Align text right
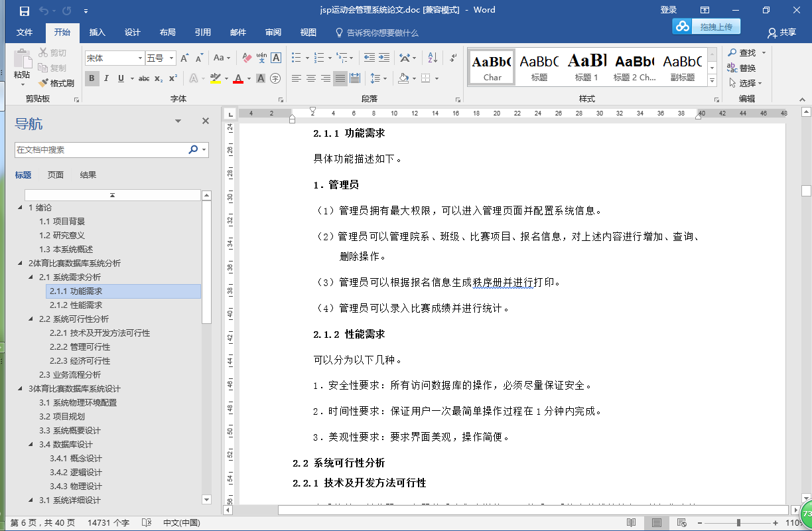 pyautogui.click(x=326, y=78)
